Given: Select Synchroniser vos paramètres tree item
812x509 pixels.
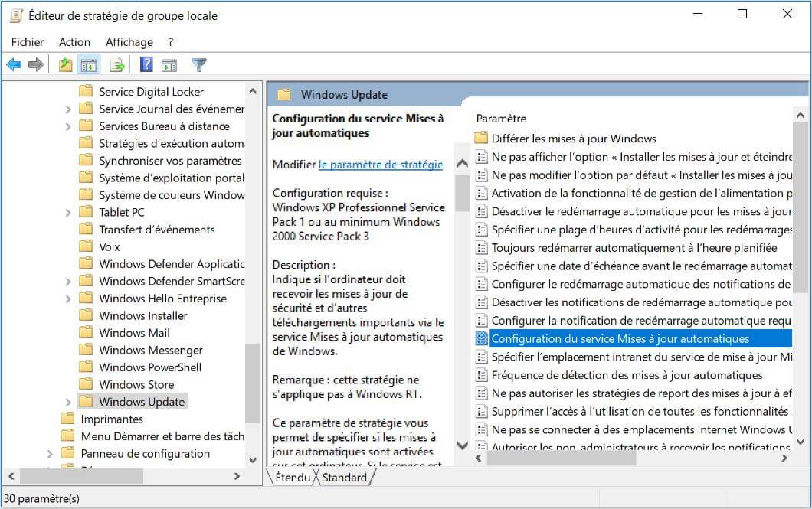Looking at the screenshot, I should point(170,161).
